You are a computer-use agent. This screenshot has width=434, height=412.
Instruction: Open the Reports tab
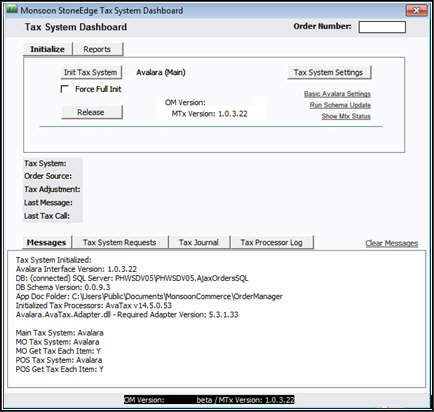coord(97,49)
